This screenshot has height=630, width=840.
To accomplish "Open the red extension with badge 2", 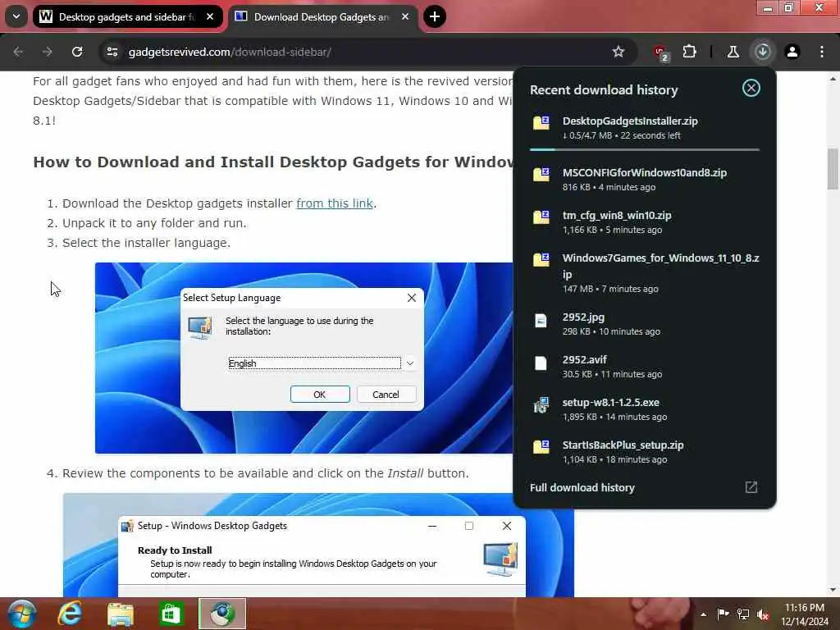I will (660, 52).
